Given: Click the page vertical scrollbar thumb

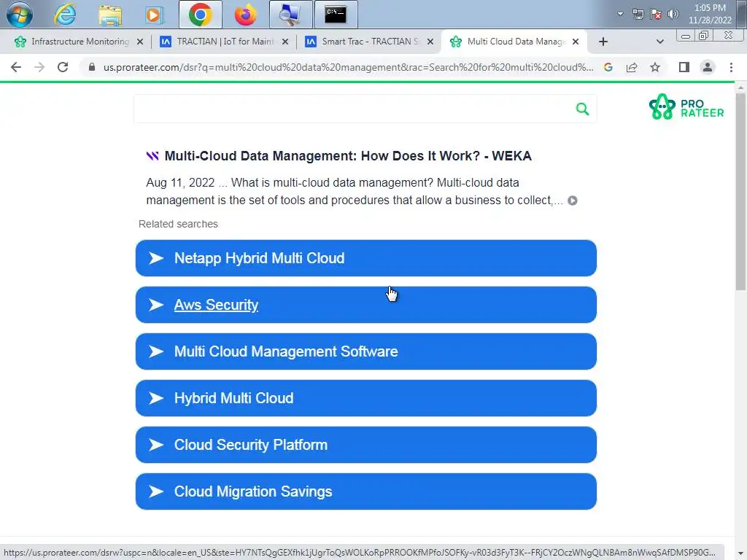Looking at the screenshot, I should (x=740, y=192).
